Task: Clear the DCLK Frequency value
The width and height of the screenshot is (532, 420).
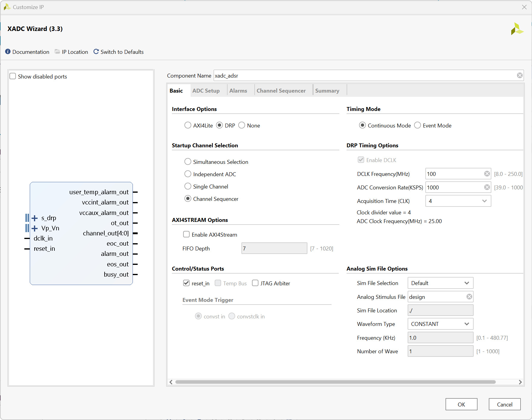Action: [487, 174]
